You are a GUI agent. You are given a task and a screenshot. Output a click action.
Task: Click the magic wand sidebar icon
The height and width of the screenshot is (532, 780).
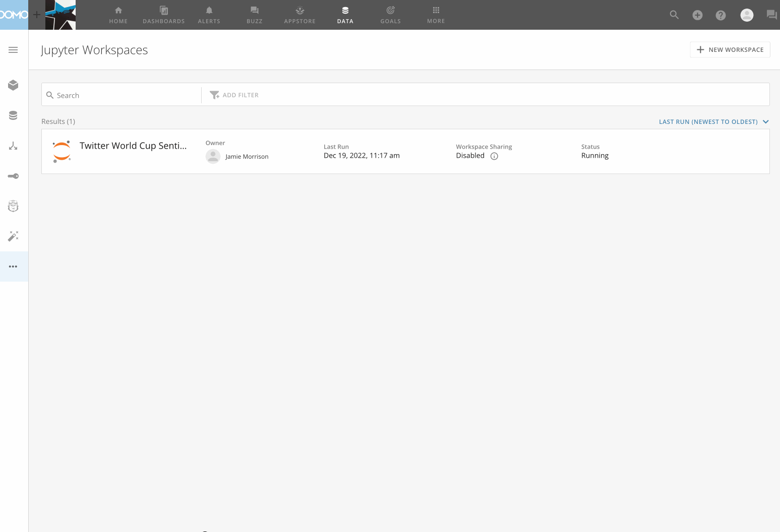coord(13,236)
